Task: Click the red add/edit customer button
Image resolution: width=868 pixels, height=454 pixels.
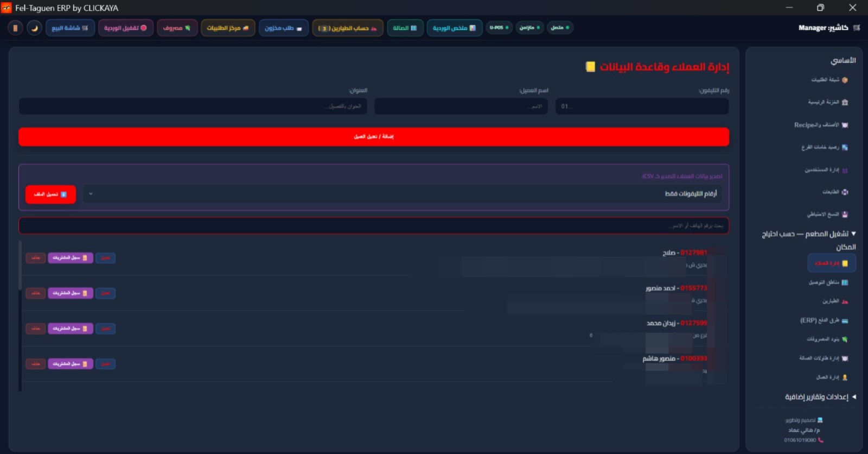Action: tap(374, 137)
